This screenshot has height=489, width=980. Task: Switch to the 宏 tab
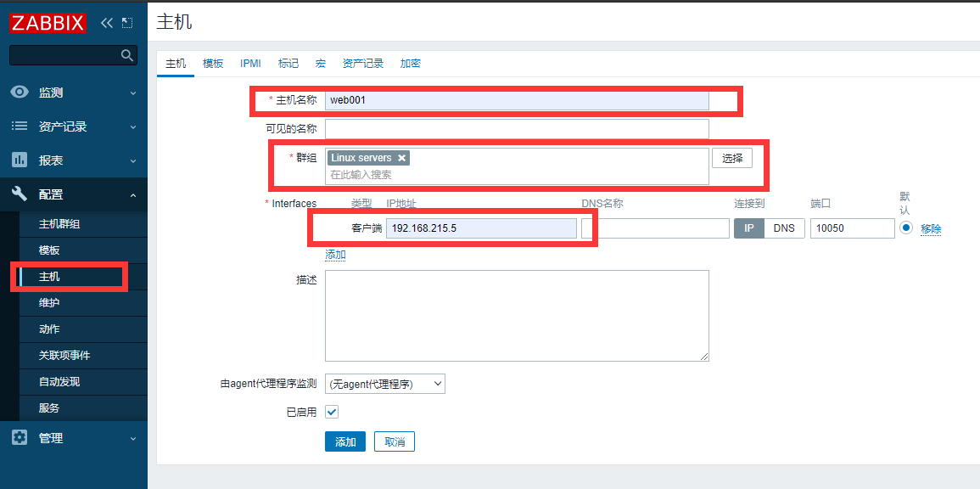(321, 63)
